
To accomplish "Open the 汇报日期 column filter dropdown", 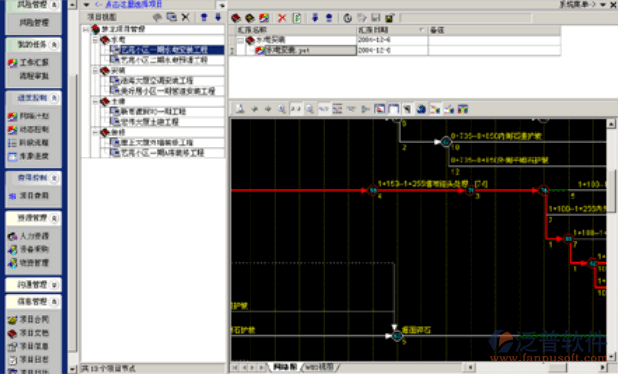I will point(421,30).
